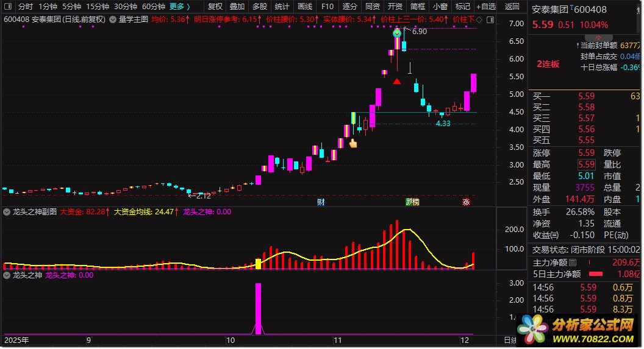
Task: Click the yellow bar in 龙头之神副图
Action: [258, 264]
